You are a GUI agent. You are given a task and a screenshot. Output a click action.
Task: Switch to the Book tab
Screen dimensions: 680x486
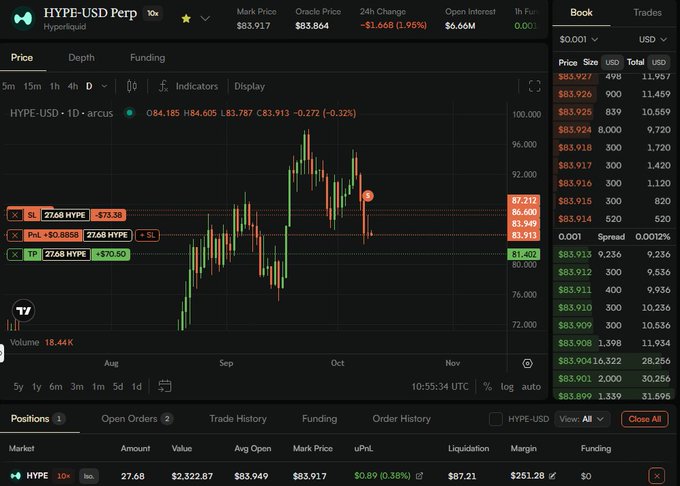tap(581, 13)
